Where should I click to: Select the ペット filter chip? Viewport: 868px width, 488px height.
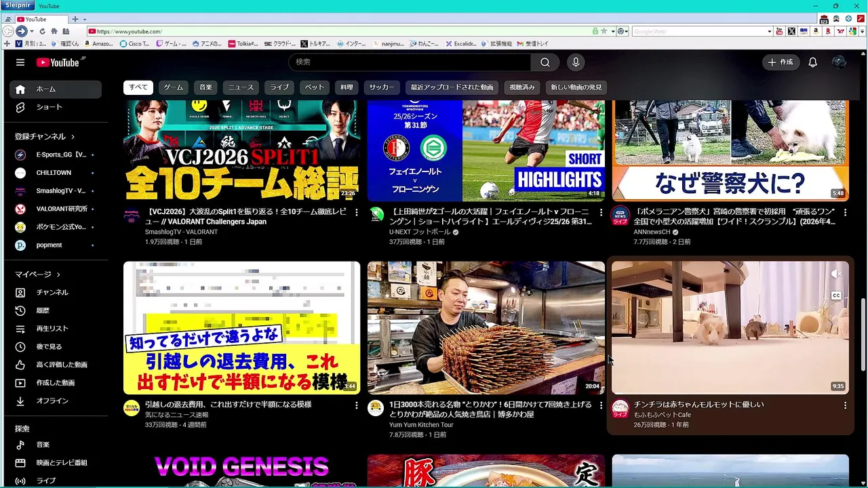[x=314, y=87]
